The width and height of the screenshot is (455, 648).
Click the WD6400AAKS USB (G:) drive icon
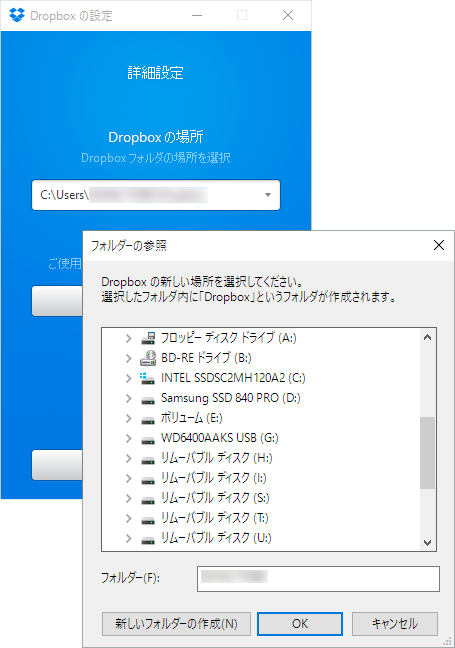148,440
